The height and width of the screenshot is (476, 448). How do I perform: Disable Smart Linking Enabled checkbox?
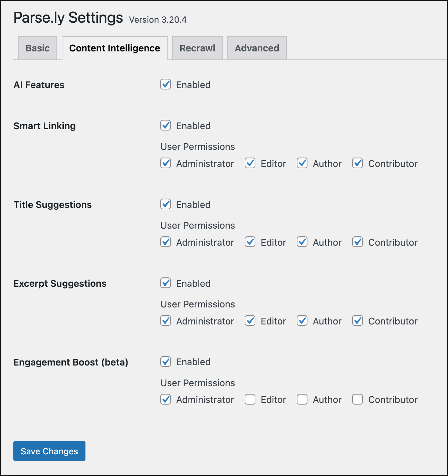click(x=166, y=126)
